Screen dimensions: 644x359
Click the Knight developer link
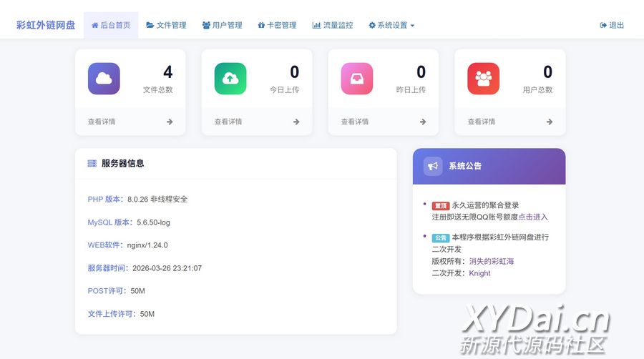tap(479, 273)
